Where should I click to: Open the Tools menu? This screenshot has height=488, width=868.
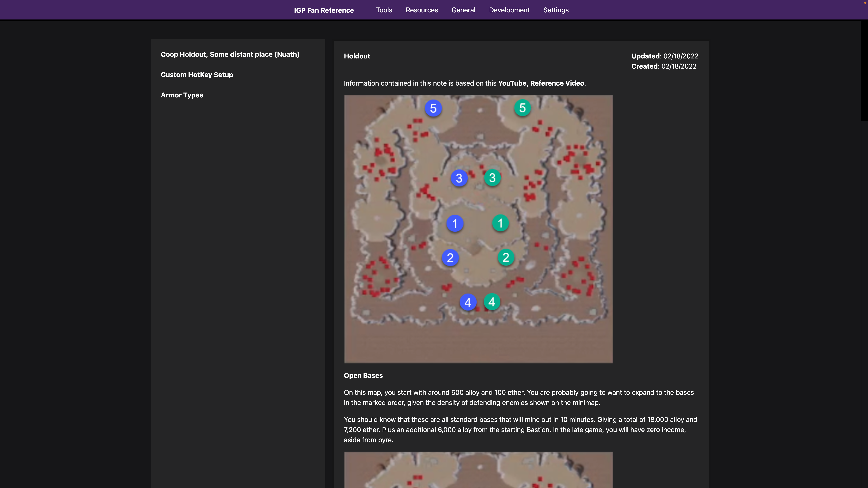[384, 10]
